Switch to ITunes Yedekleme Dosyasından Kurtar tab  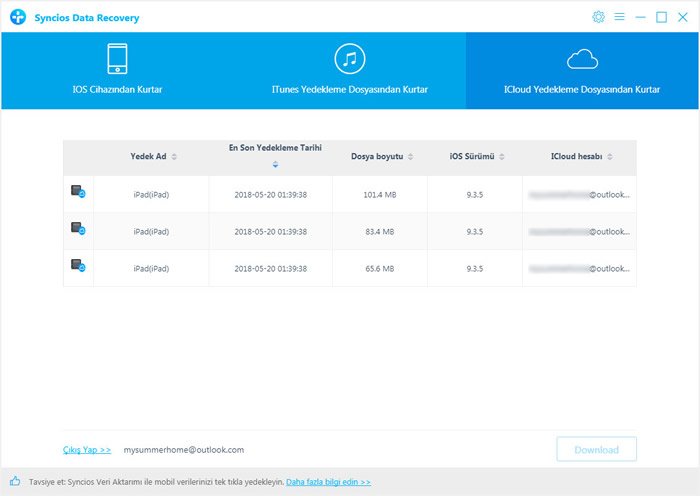tap(350, 71)
